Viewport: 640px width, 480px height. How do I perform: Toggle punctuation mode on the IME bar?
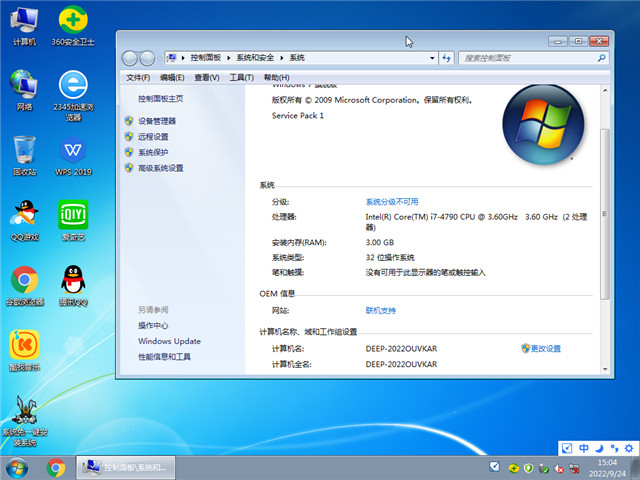point(614,448)
